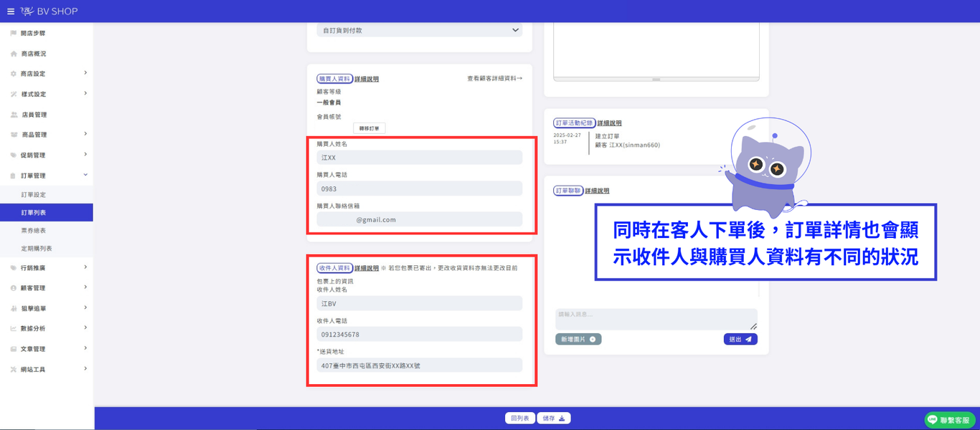Expand the 樣式設定 sidebar chevron
The image size is (980, 430).
point(85,93)
